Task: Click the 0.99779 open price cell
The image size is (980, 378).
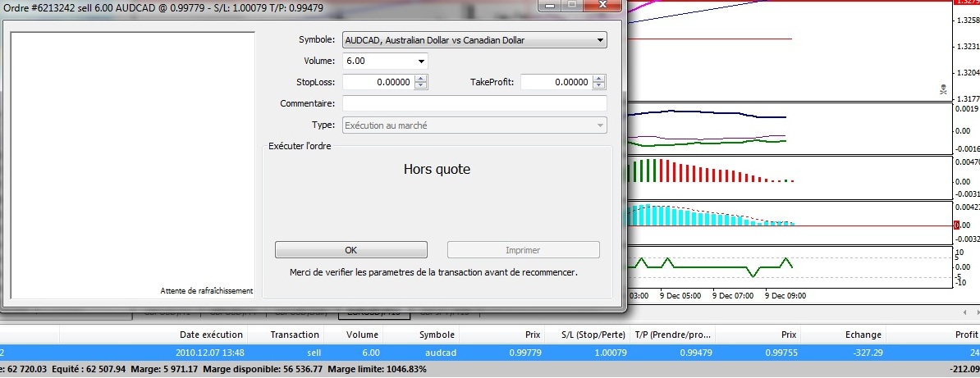Action: (x=524, y=353)
